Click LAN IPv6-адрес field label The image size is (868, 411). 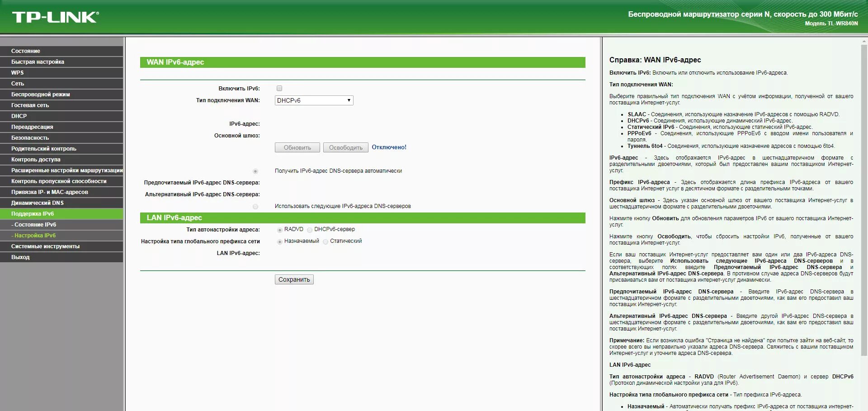(238, 253)
